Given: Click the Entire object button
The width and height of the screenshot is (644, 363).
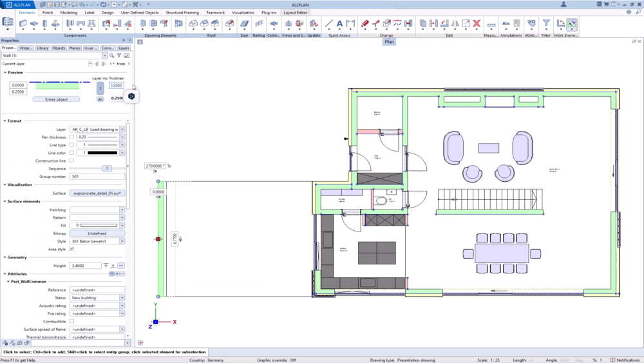Looking at the screenshot, I should pos(56,99).
